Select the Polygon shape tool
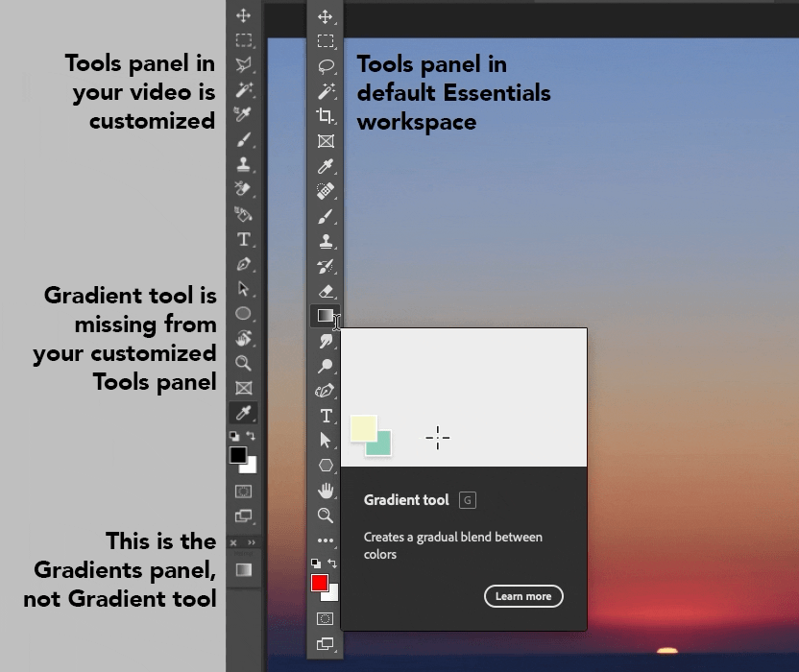 pyautogui.click(x=326, y=466)
